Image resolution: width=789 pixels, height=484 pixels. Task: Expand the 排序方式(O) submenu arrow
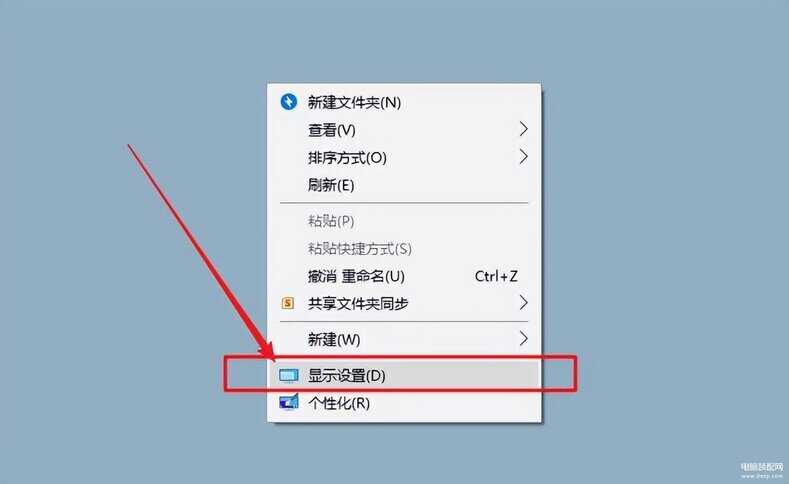(x=523, y=157)
